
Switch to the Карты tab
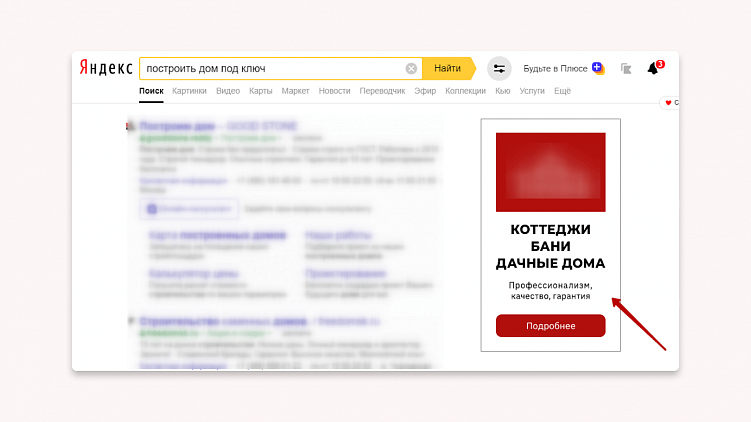(261, 91)
